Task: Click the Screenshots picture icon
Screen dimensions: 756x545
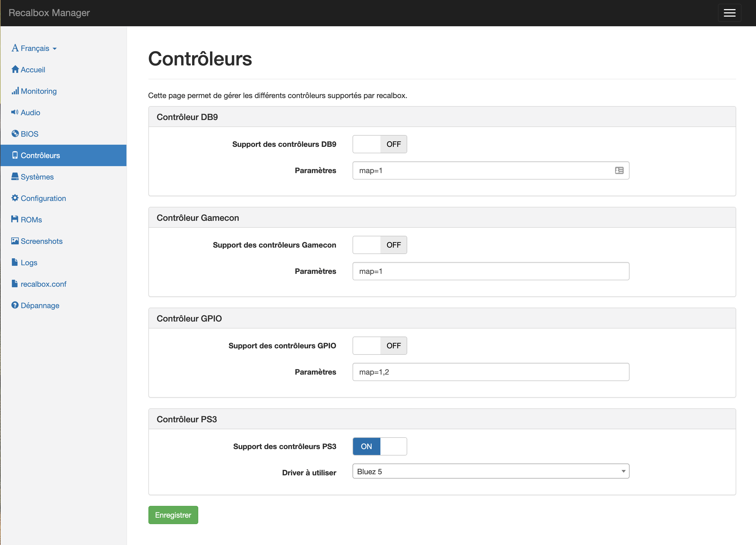Action: tap(15, 241)
